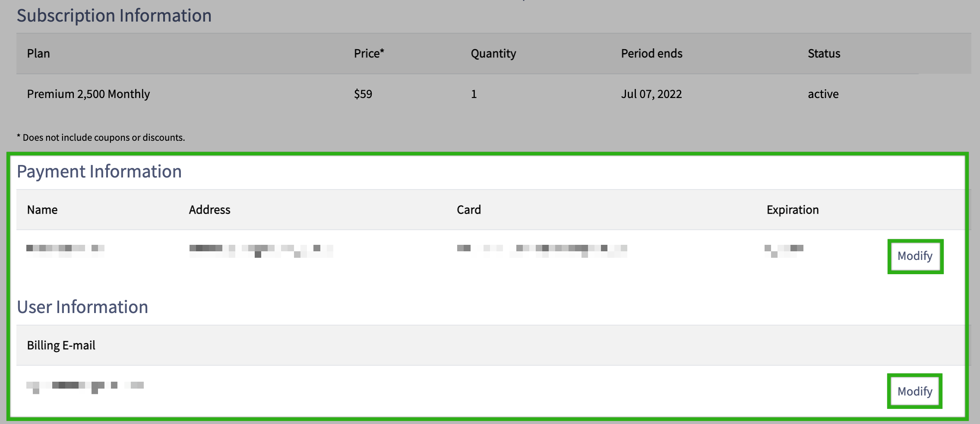Click the Modify button in Payment Information
The image size is (980, 424).
point(915,256)
